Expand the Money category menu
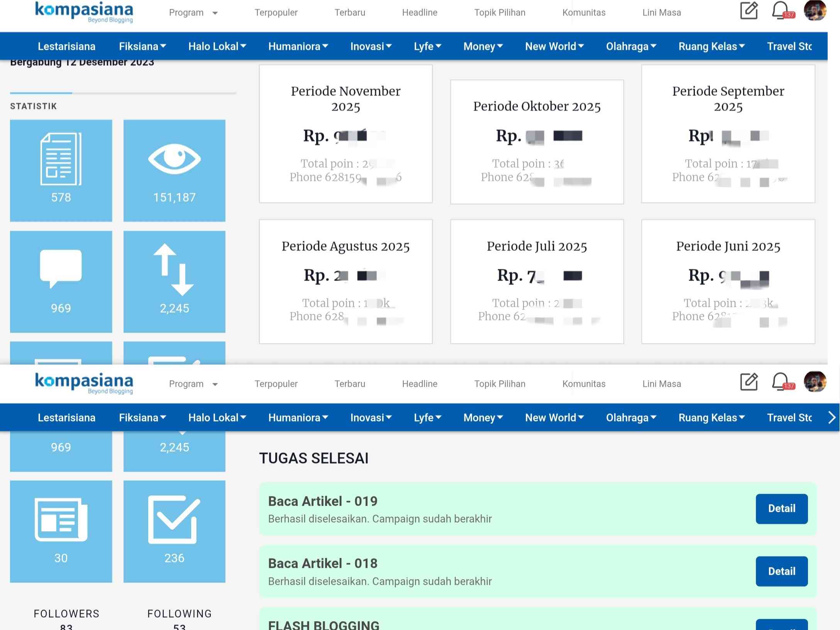The image size is (840, 630). tap(483, 46)
